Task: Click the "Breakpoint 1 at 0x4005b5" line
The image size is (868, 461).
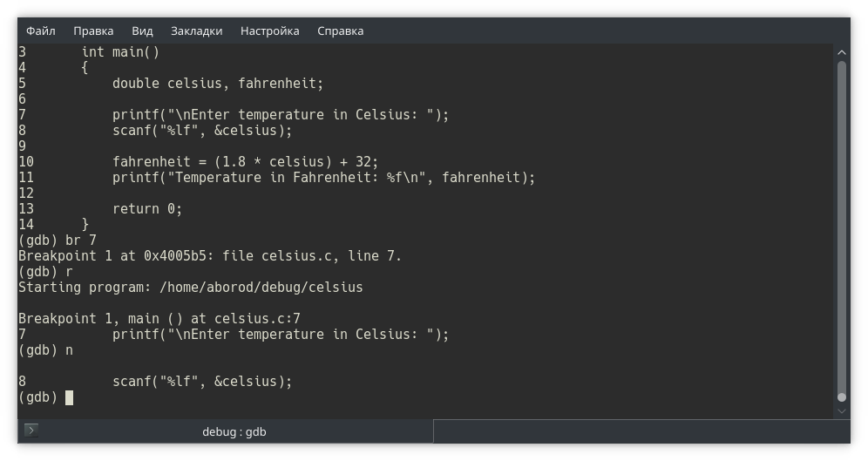Action: pyautogui.click(x=209, y=256)
